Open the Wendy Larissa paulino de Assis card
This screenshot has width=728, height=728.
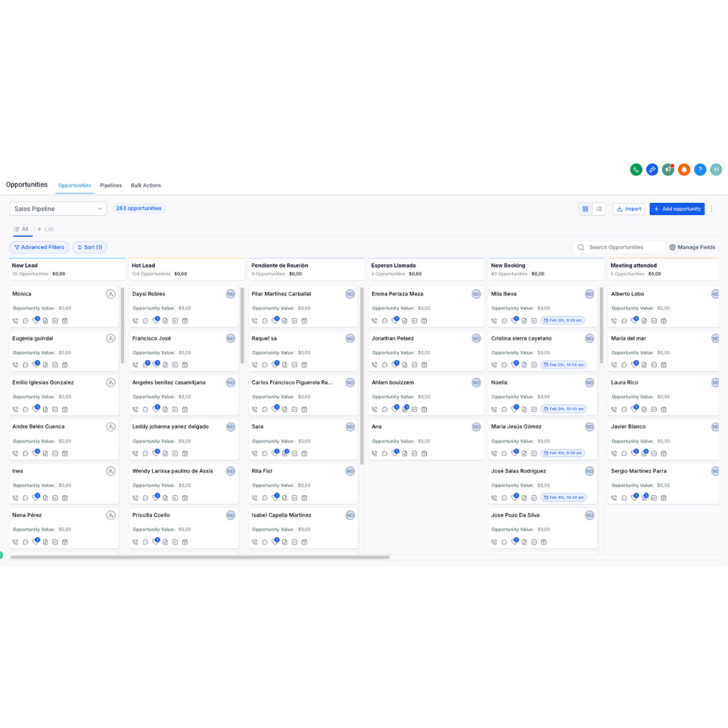(184, 484)
